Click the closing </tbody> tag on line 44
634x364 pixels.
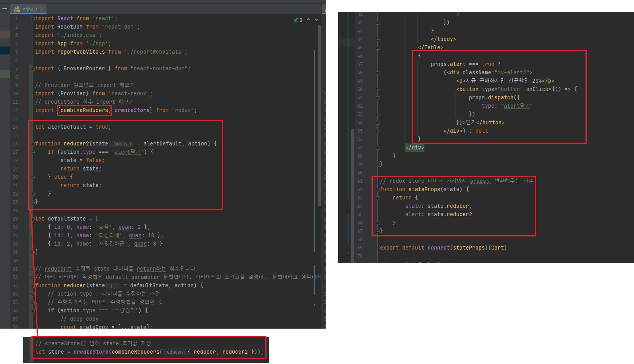pyautogui.click(x=443, y=39)
